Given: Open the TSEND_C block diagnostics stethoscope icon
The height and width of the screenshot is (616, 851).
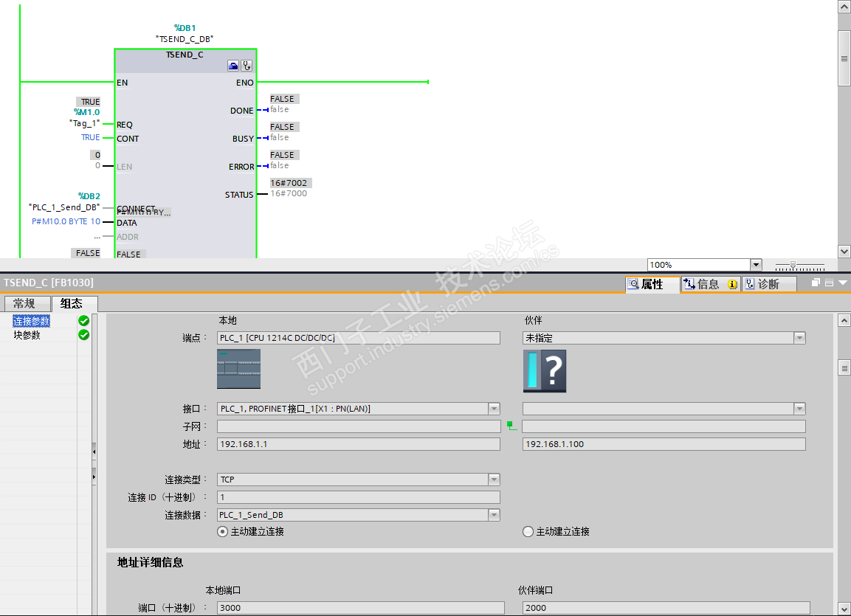Looking at the screenshot, I should [247, 66].
